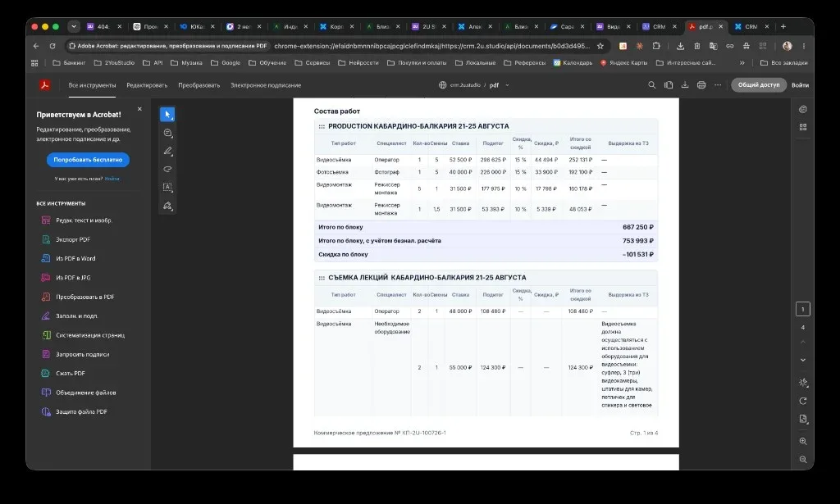Select the comment tool in the toolbar
This screenshot has height=504, width=840.
coord(167,133)
